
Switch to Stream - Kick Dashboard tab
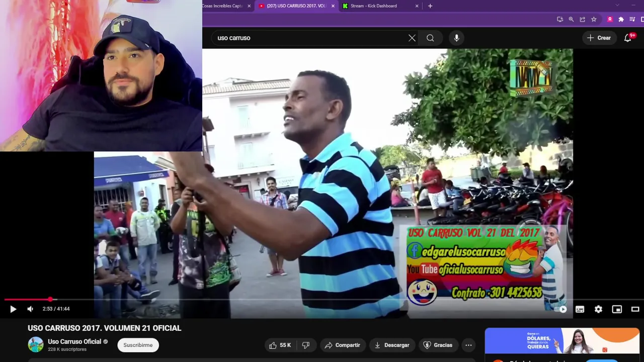point(373,6)
